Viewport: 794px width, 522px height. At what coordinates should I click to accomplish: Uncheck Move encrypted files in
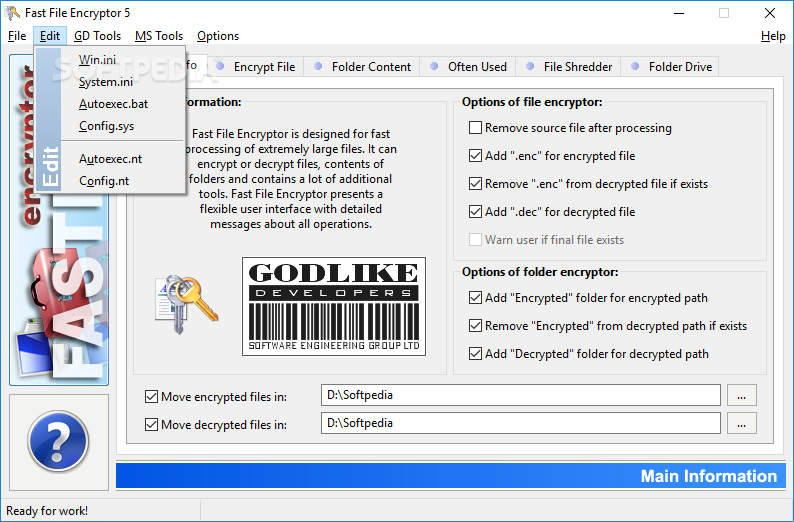(x=216, y=396)
